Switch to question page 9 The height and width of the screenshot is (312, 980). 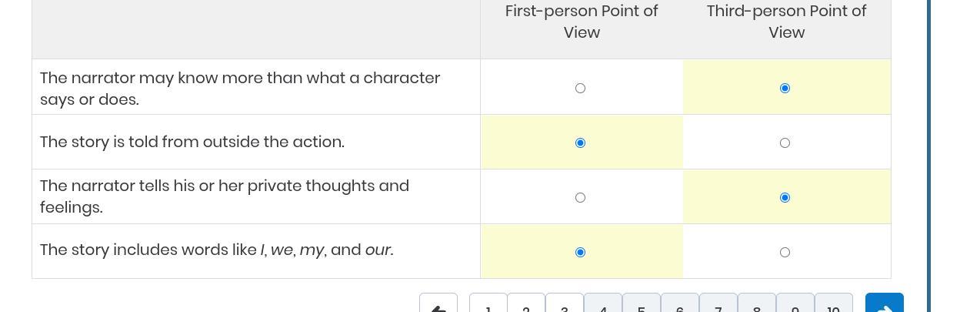click(x=795, y=304)
